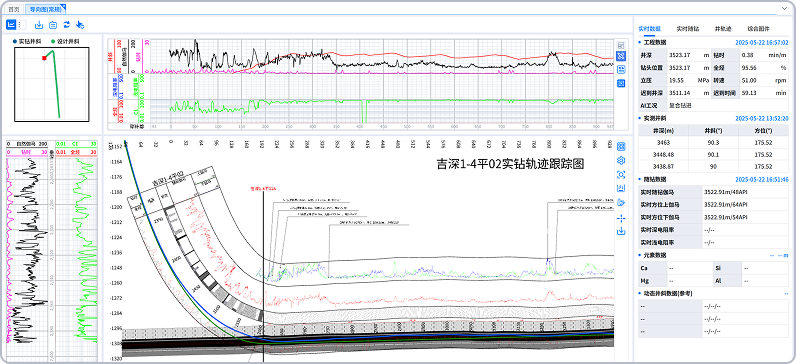This screenshot has width=796, height=364.
Task: Click the image icon in the trajectory toolbar
Action: pyautogui.click(x=620, y=189)
